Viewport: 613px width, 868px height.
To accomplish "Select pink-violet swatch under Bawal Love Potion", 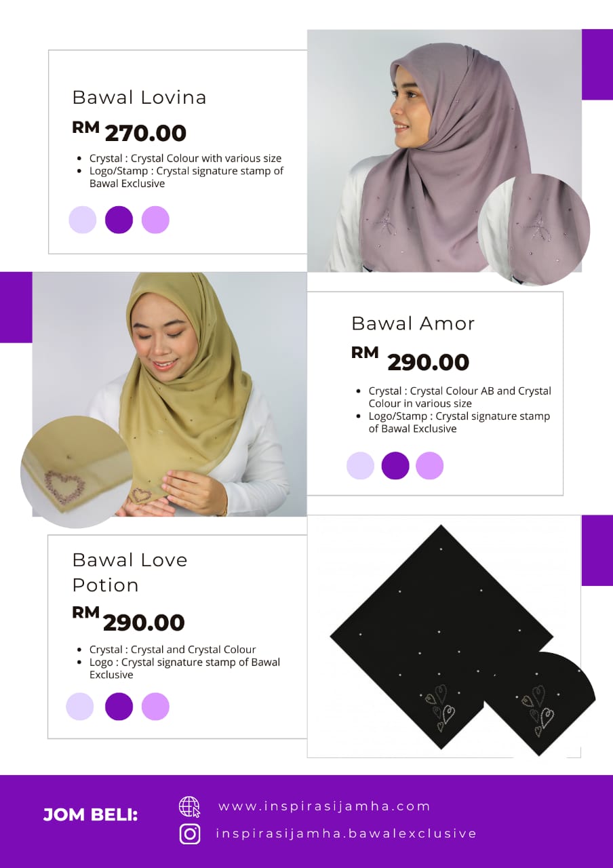I will (x=155, y=706).
